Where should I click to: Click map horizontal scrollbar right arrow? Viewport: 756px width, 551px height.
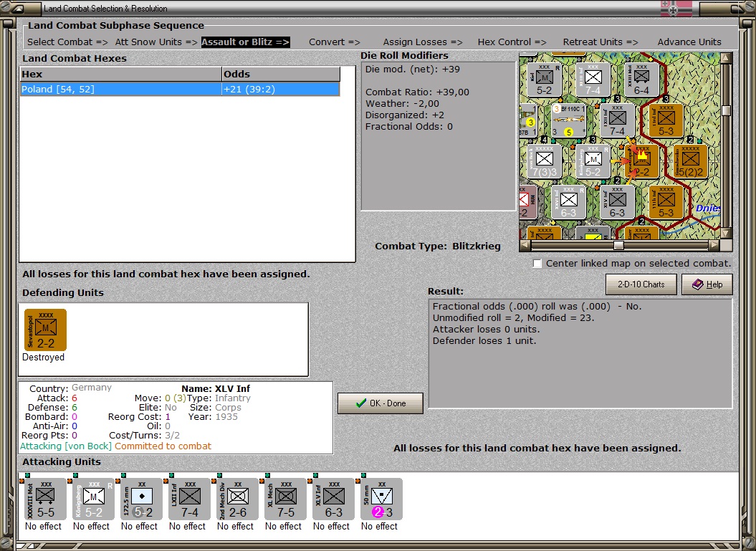click(x=714, y=245)
